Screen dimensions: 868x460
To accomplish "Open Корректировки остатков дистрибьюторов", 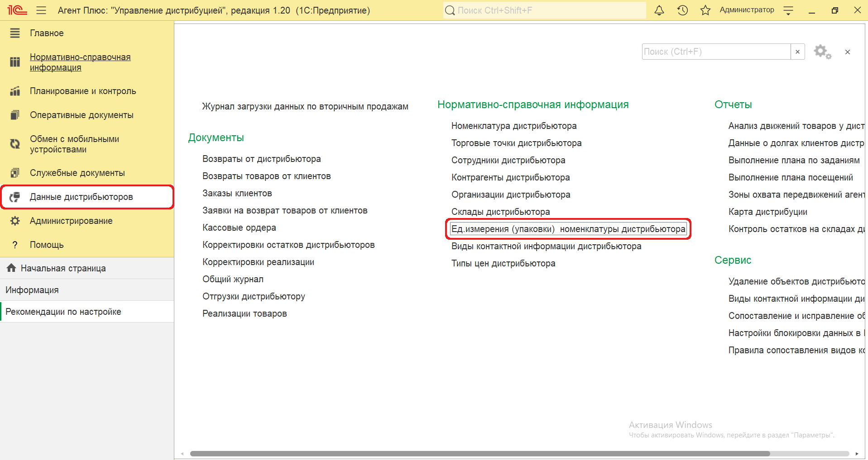I will point(288,245).
